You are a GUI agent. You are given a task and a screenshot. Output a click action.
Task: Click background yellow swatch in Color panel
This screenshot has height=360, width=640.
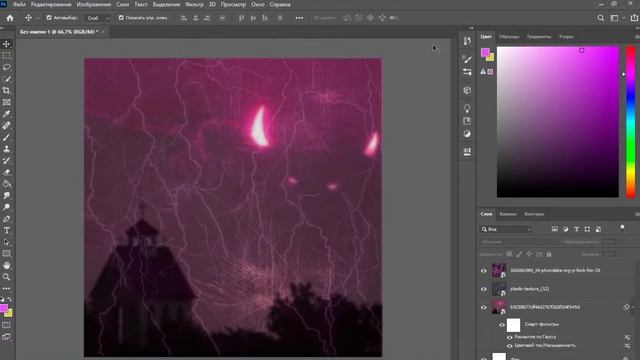(491, 58)
